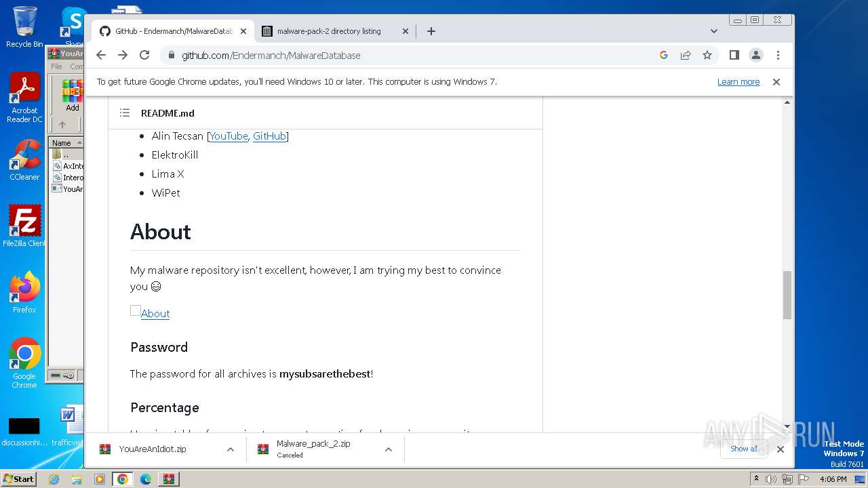The image size is (868, 488).
Task: Open the Chrome profile avatar
Action: click(756, 55)
